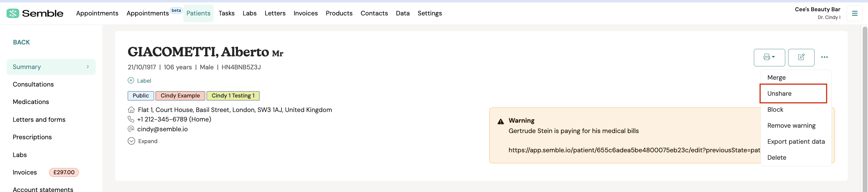The image size is (868, 192).
Task: Click the GIACOMETTI, Alberto patient name
Action: click(198, 52)
